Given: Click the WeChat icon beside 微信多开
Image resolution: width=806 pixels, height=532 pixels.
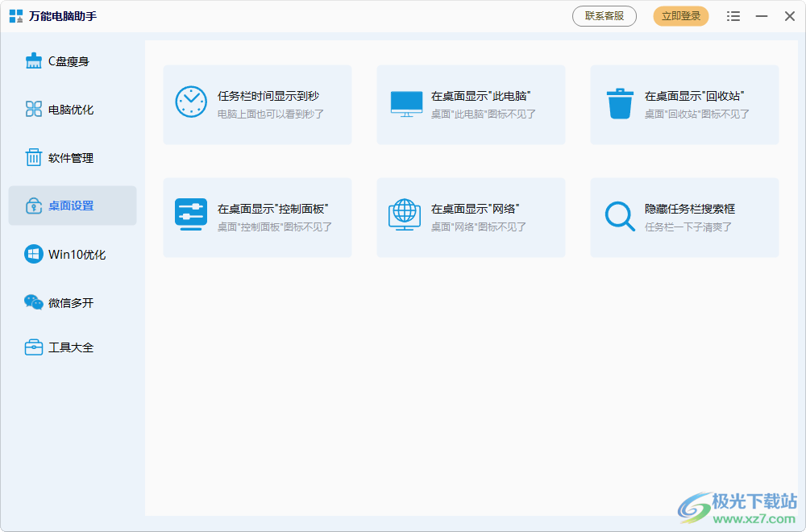Looking at the screenshot, I should click(x=33, y=302).
